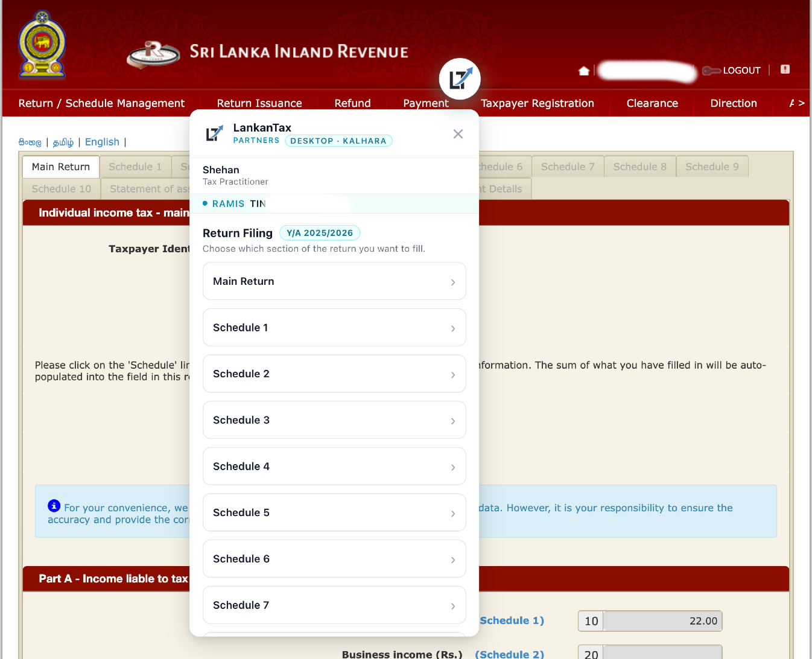Open Schedule 6 in Return Filing list

click(334, 559)
